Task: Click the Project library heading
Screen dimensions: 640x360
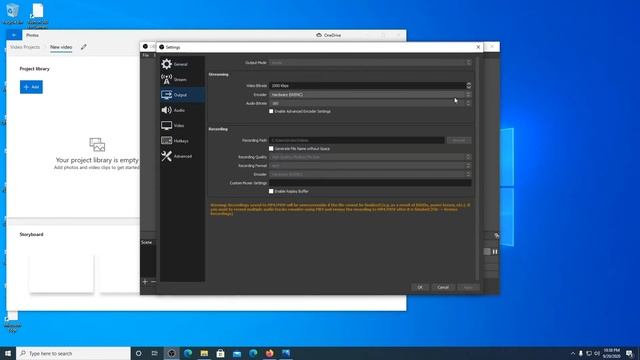Action: [34, 69]
